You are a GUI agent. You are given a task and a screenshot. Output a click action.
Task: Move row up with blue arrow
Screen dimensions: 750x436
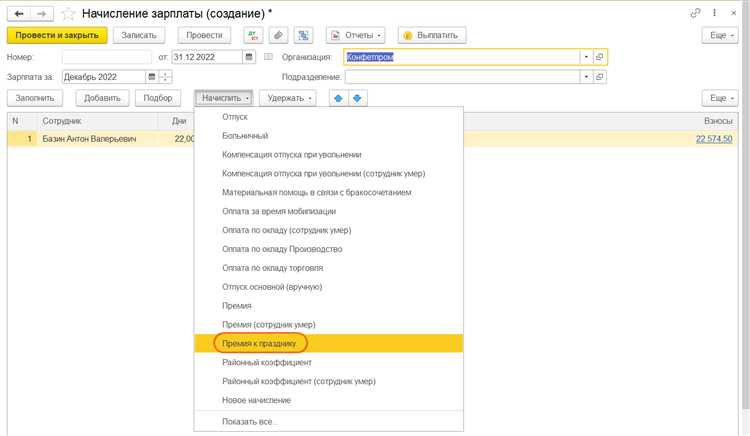pyautogui.click(x=338, y=98)
